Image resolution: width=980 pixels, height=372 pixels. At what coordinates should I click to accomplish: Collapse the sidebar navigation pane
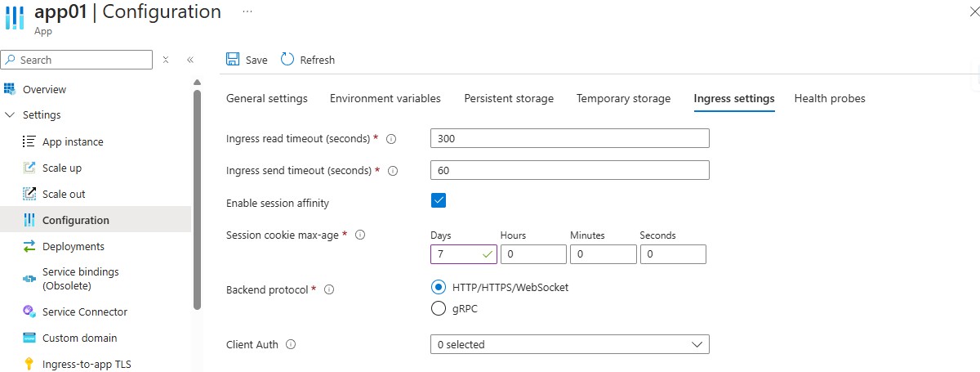coord(190,60)
